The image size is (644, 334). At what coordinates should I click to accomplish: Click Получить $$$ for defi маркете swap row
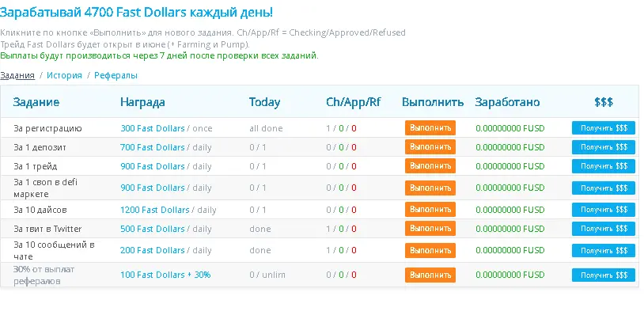[x=604, y=188]
